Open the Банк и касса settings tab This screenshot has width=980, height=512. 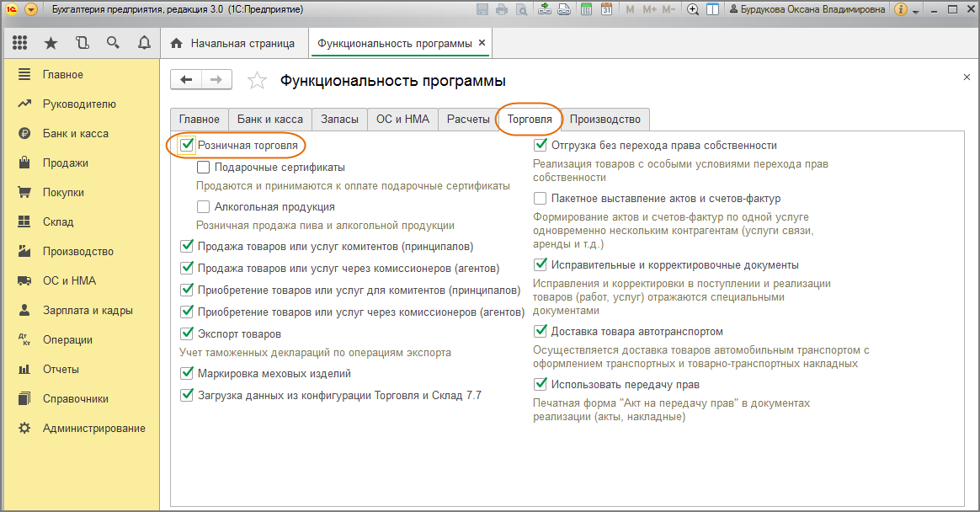(x=270, y=119)
